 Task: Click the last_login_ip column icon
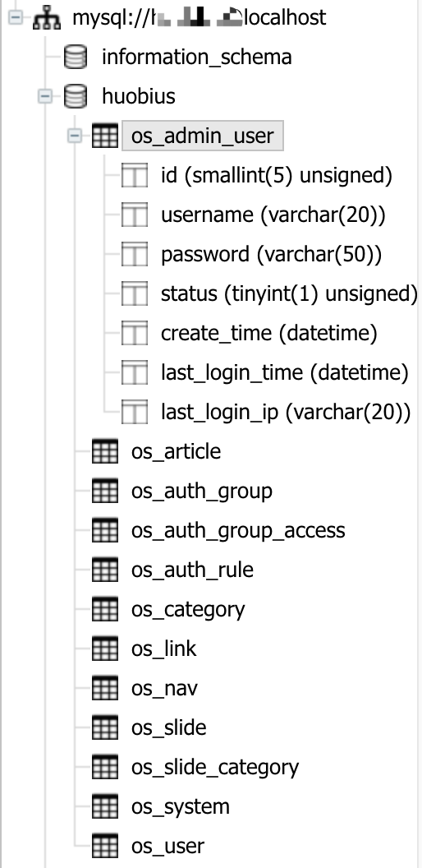(x=135, y=412)
